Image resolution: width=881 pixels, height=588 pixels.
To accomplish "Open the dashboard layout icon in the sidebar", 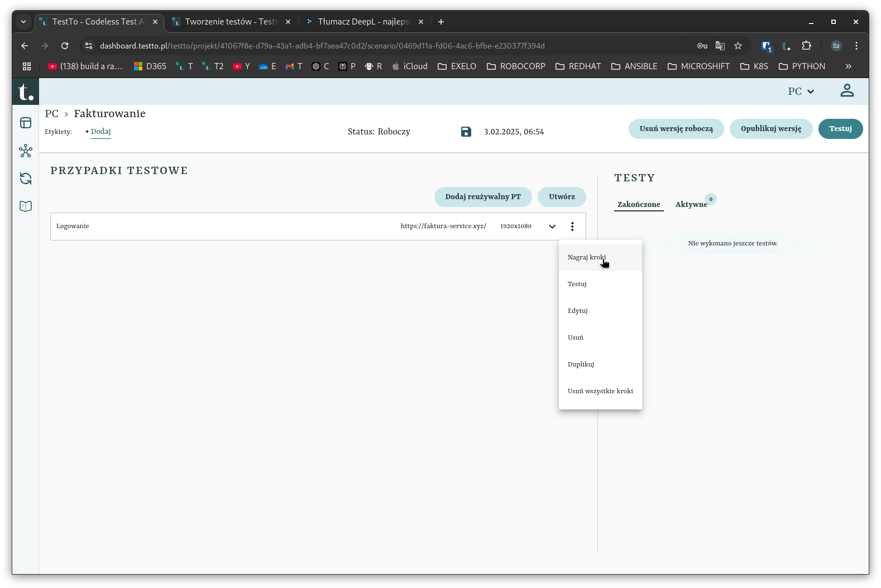I will [x=26, y=123].
